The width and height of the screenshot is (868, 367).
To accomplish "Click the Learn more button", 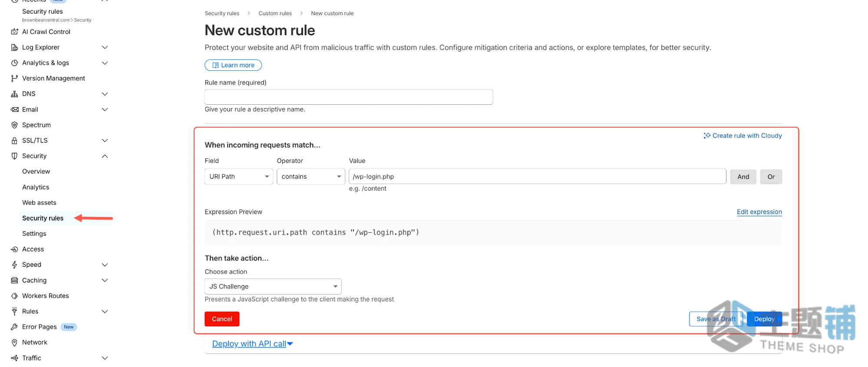I will pyautogui.click(x=233, y=65).
